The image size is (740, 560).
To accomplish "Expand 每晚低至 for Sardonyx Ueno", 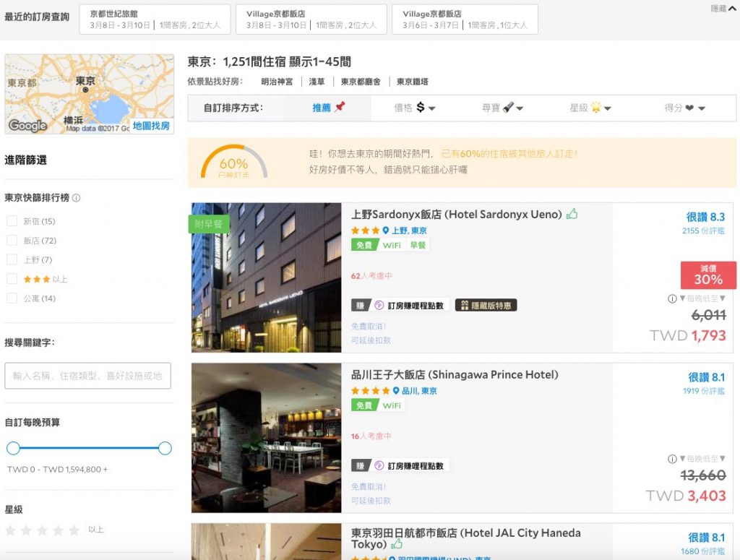I will click(x=702, y=298).
